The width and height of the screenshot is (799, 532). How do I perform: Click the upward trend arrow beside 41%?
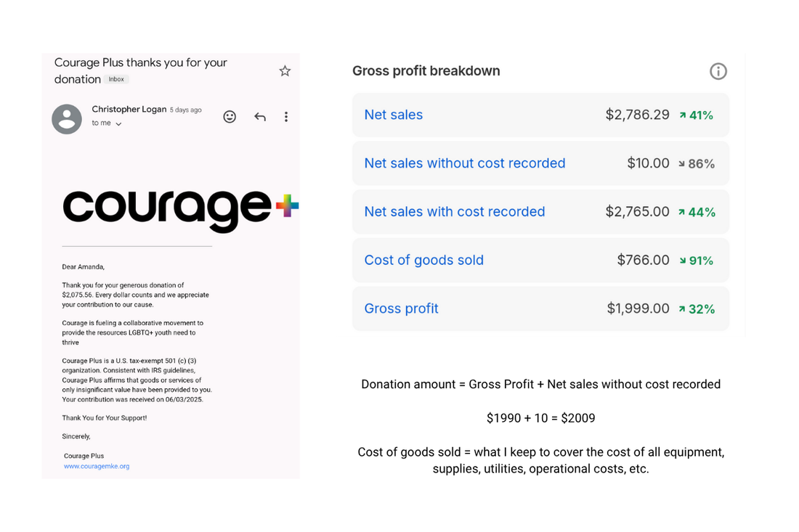point(683,115)
